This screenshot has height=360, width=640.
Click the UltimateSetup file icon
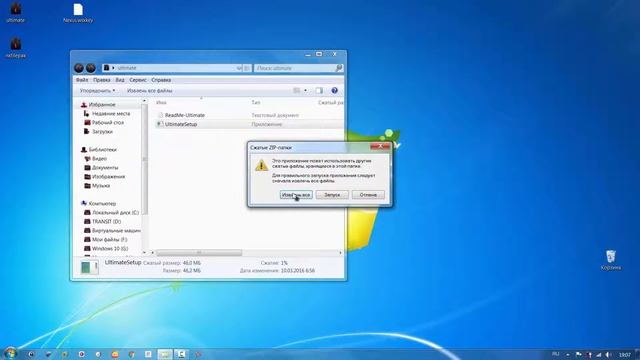[x=160, y=124]
